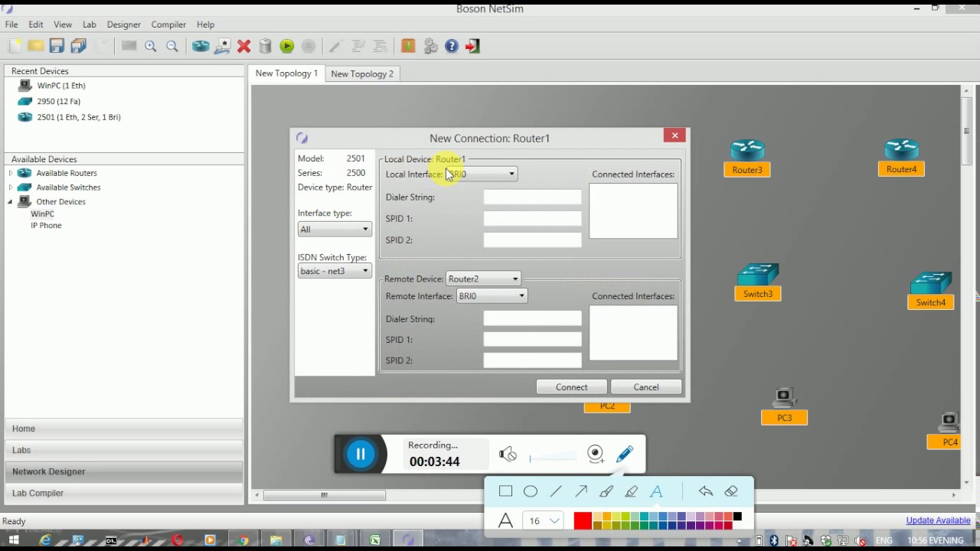
Task: Click the router device toolbar icon
Action: coord(201,46)
